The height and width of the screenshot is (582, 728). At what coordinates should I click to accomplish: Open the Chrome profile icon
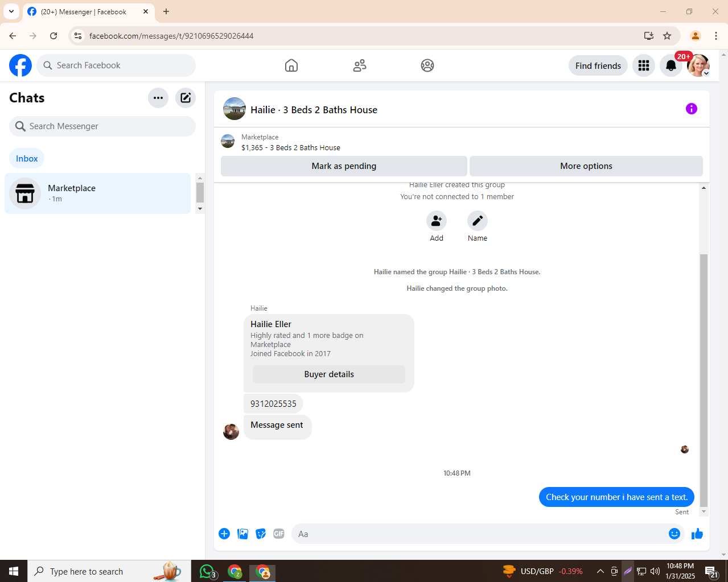[x=696, y=36]
